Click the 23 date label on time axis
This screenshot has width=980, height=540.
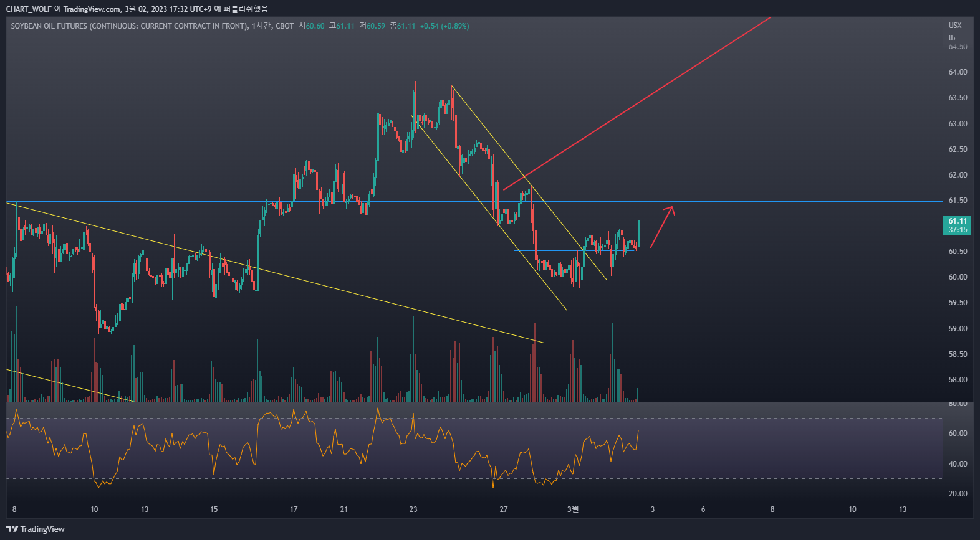(x=413, y=509)
